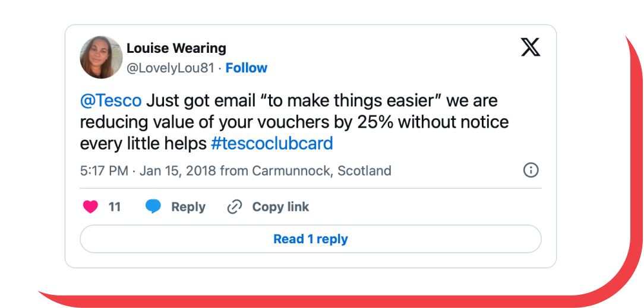644x308 pixels.
Task: Open the Twitter for Websites info icon
Action: tap(531, 170)
